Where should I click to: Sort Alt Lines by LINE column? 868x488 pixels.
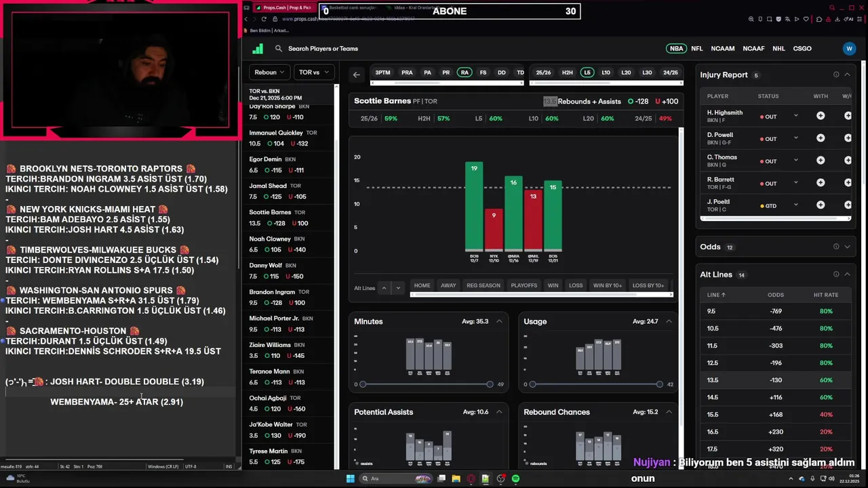pos(716,295)
